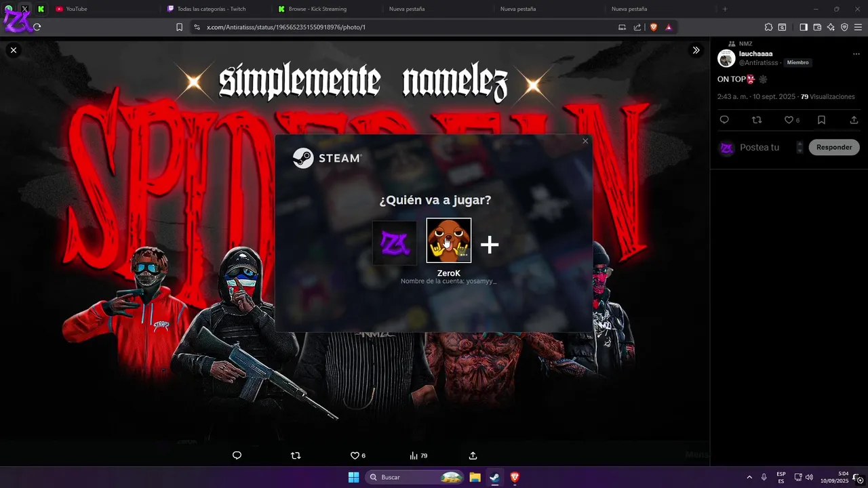Image resolution: width=868 pixels, height=488 pixels.
Task: Open the Brave Wallet icon
Action: tap(817, 27)
